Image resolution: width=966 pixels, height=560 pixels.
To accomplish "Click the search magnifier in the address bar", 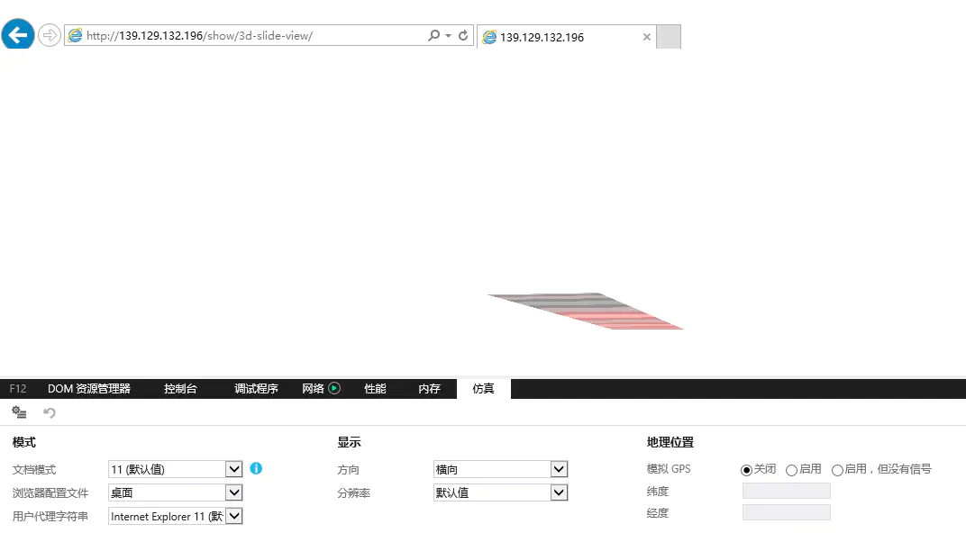I will pos(433,36).
